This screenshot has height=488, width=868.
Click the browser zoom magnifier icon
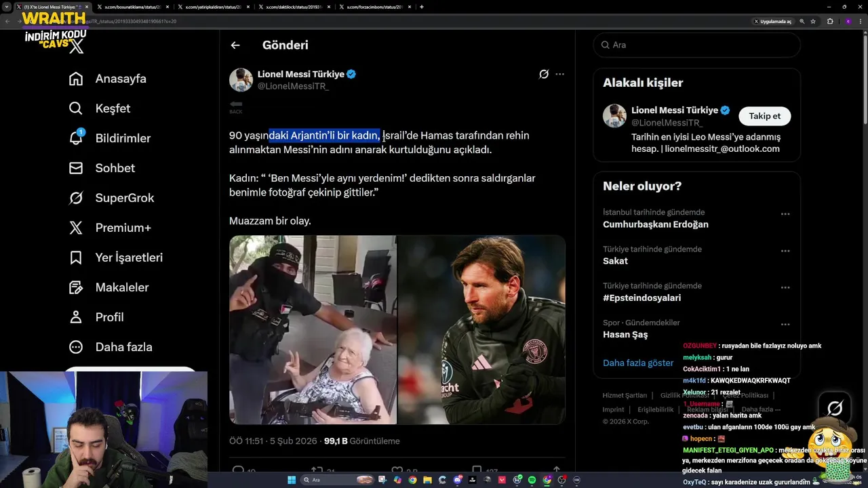coord(802,21)
